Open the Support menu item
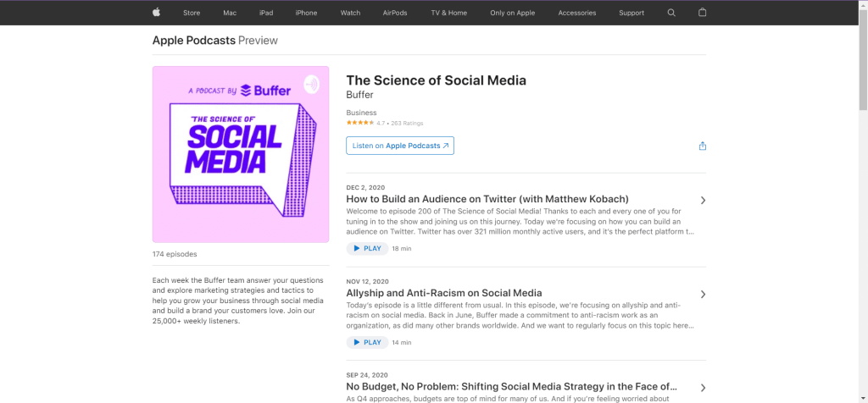The width and height of the screenshot is (868, 403). click(631, 13)
